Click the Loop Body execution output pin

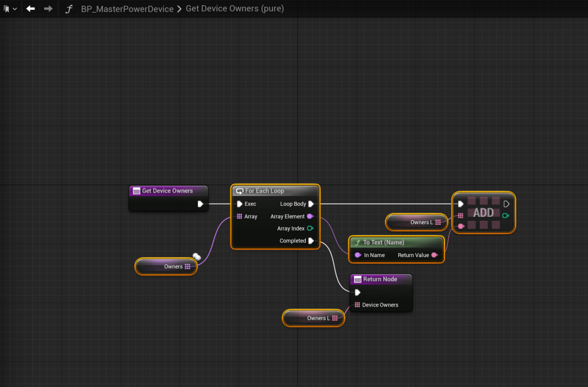click(x=310, y=204)
